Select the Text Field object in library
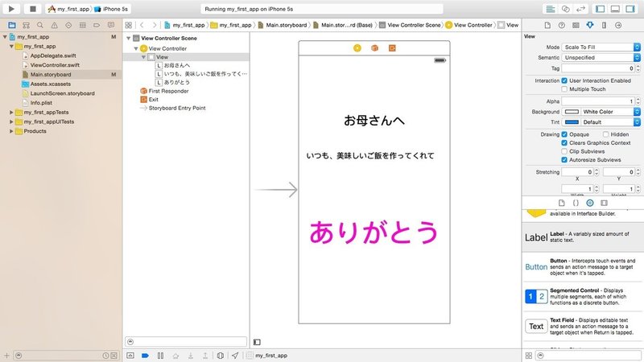644x362 pixels. click(582, 327)
